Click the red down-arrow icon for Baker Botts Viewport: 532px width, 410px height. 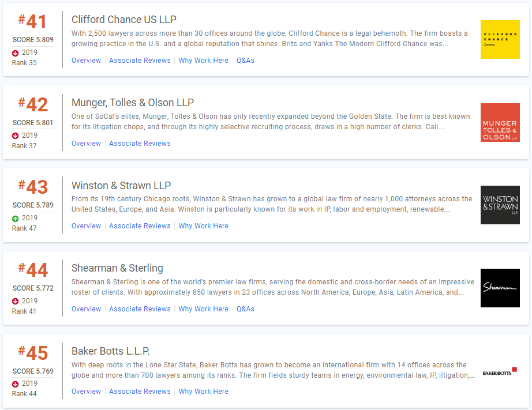(15, 384)
